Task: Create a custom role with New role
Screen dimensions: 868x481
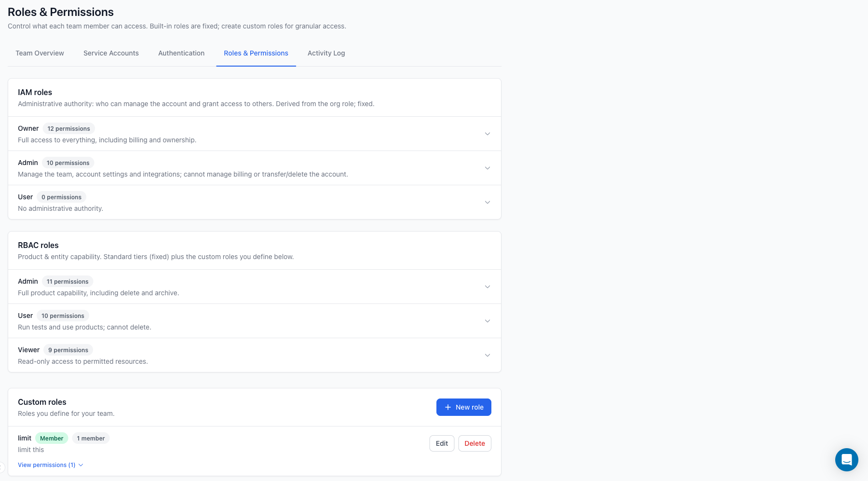Action: 464,407
